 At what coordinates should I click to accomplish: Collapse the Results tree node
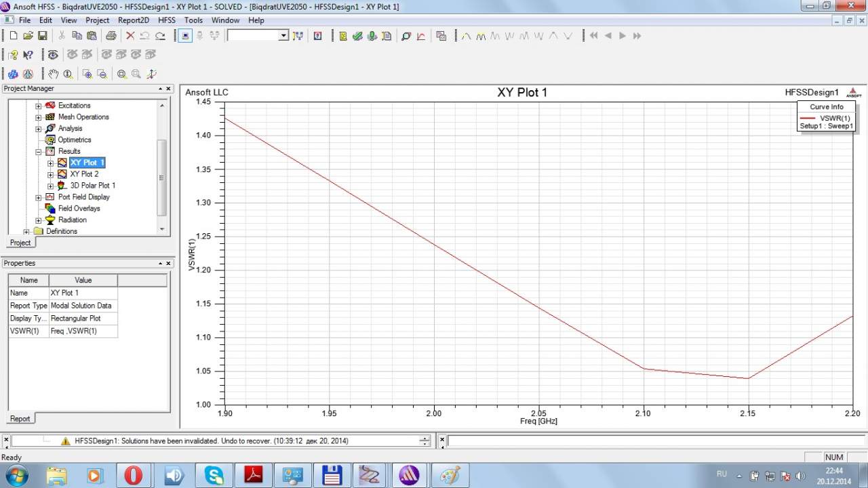pyautogui.click(x=39, y=152)
